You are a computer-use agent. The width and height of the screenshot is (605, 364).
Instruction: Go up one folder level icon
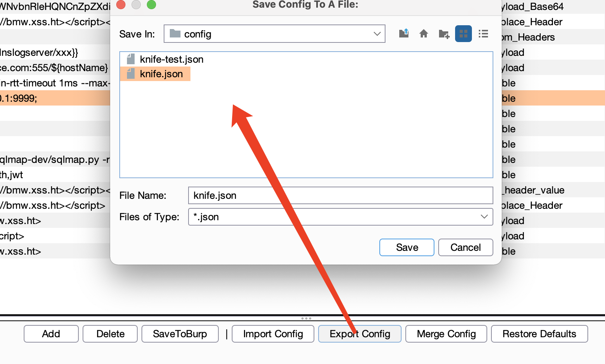pos(404,34)
